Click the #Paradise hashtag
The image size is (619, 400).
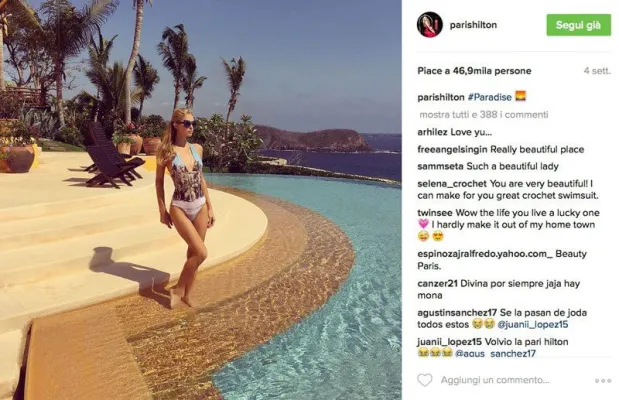[x=490, y=97]
